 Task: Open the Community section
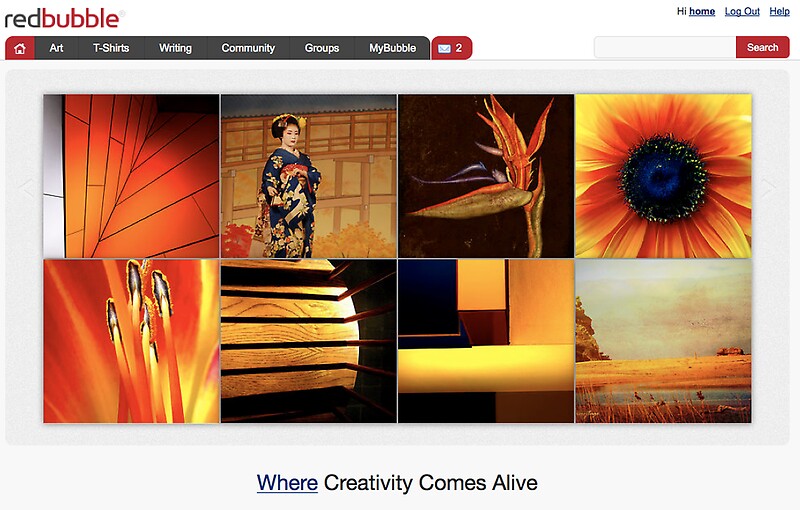pyautogui.click(x=248, y=48)
